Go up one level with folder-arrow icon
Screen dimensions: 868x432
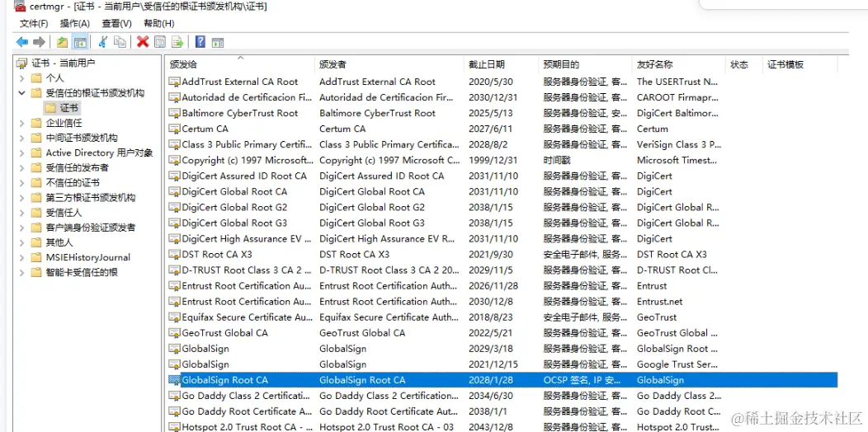click(x=62, y=42)
